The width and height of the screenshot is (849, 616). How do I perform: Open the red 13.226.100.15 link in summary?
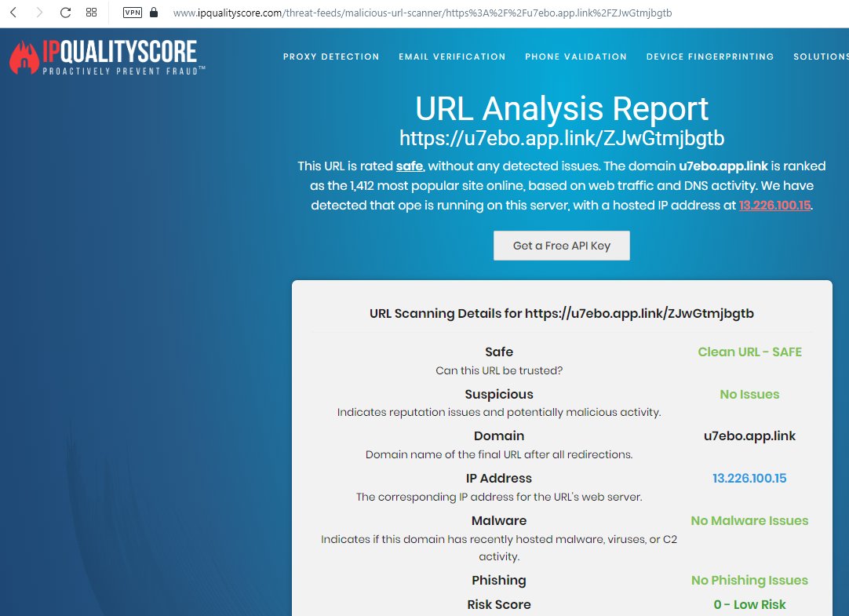click(774, 205)
